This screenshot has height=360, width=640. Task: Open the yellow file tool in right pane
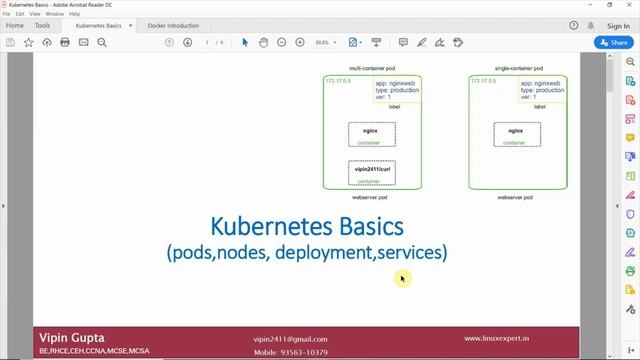point(630,290)
